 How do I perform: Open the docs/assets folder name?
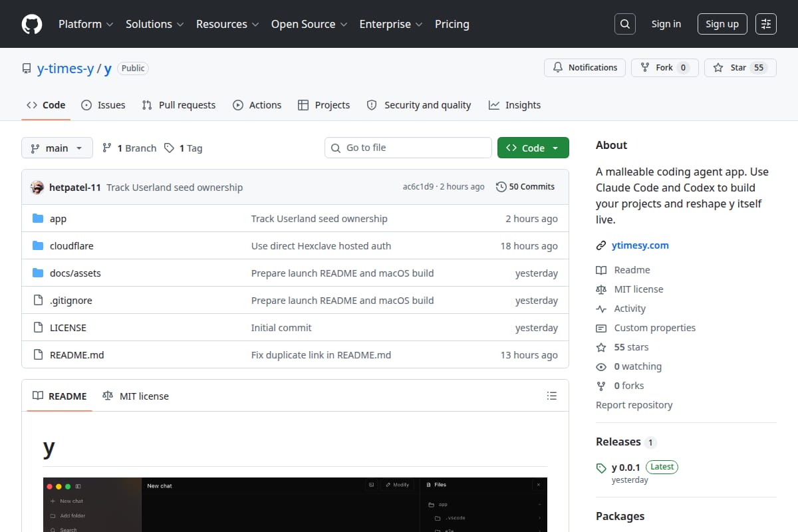click(75, 273)
